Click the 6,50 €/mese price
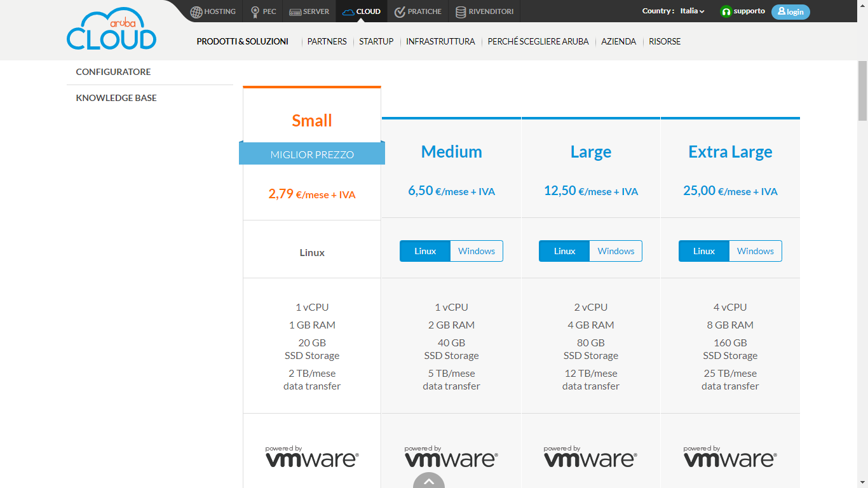This screenshot has width=868, height=488. click(451, 191)
